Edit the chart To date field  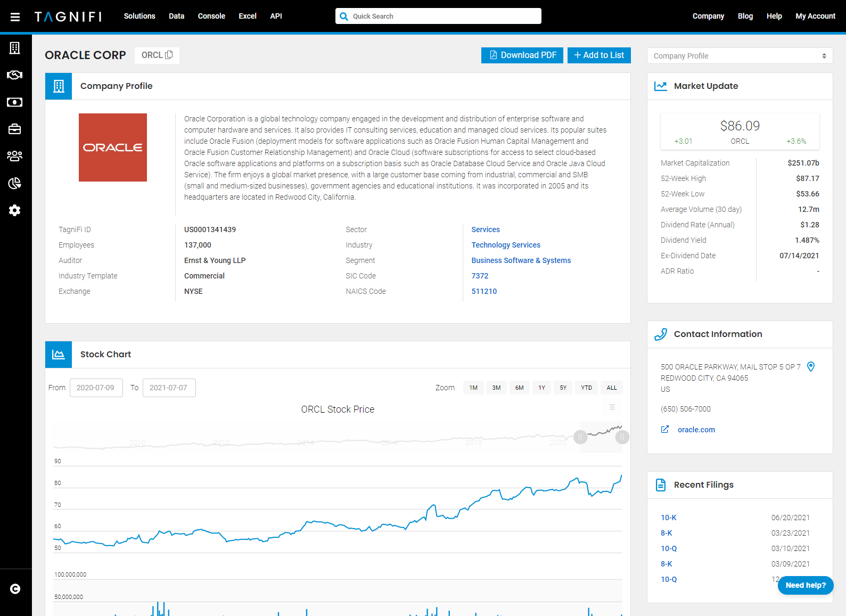169,388
